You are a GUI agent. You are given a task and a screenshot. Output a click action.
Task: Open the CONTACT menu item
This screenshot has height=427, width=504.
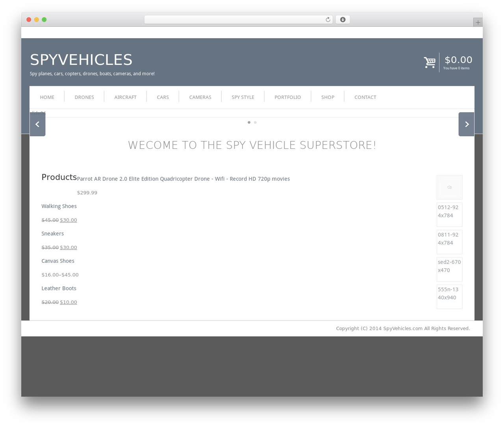coord(365,97)
